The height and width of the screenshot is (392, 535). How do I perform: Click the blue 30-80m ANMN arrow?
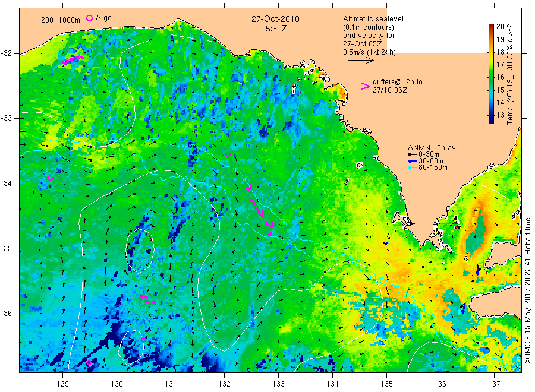(x=412, y=161)
